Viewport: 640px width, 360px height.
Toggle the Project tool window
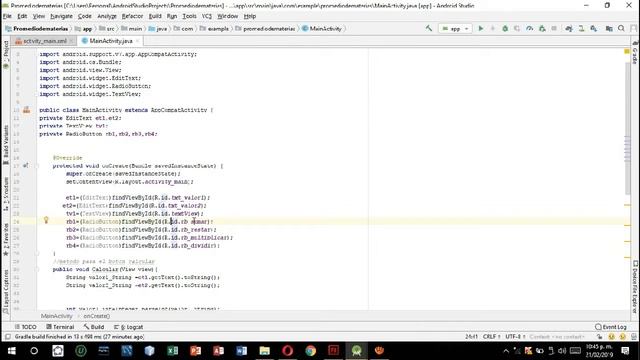[x=6, y=54]
